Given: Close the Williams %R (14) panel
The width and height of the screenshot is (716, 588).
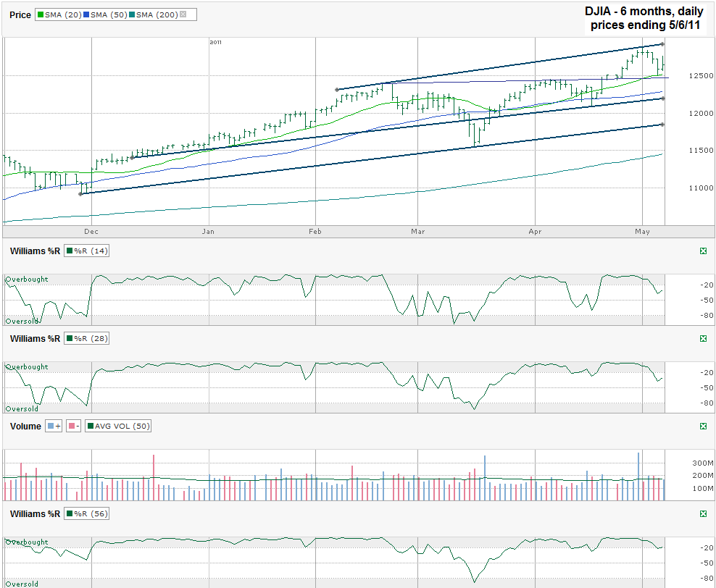Looking at the screenshot, I should click(703, 251).
